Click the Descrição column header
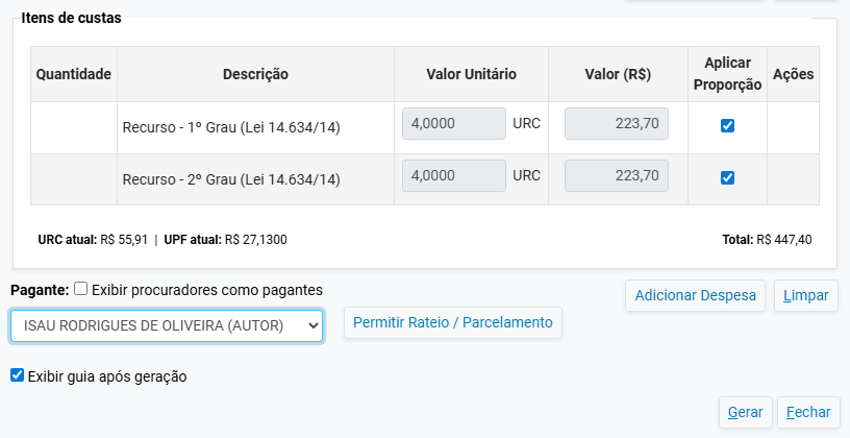Viewport: 850px width, 438px height. 255,74
